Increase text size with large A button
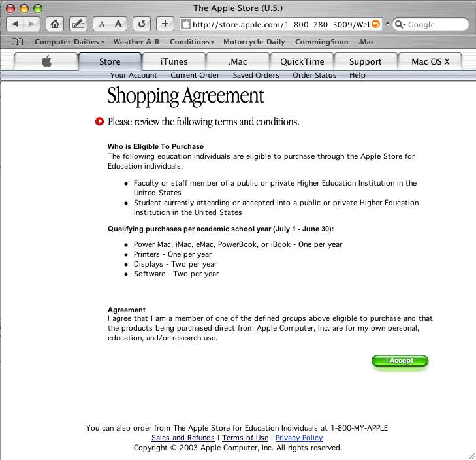Screen dimensions: 476x460 (118, 24)
